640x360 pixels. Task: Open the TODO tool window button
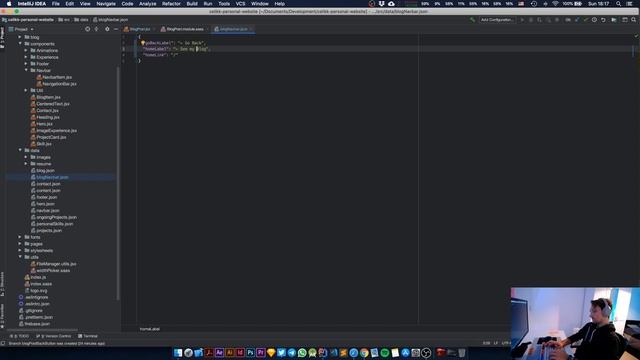[20, 336]
